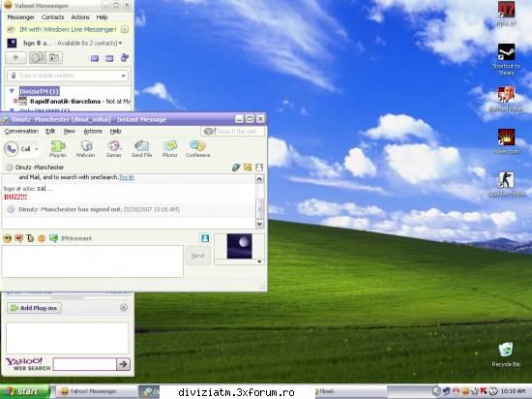
Task: Click the audibles icon next to the smiley
Action: point(18,238)
